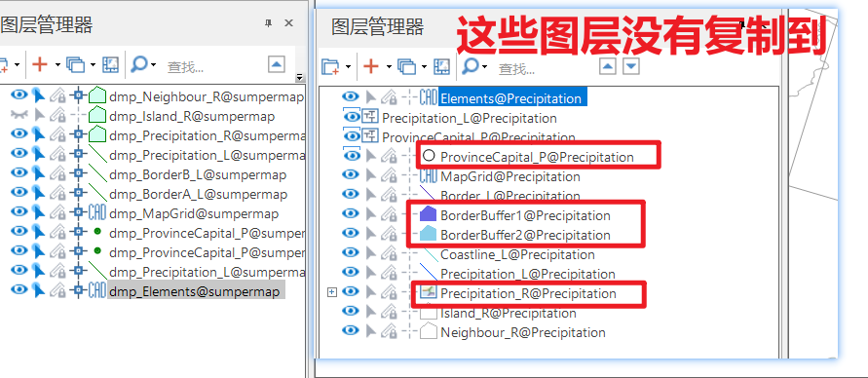
Task: Expand the Precipitation_R@Precipitation tree node
Action: [x=332, y=292]
